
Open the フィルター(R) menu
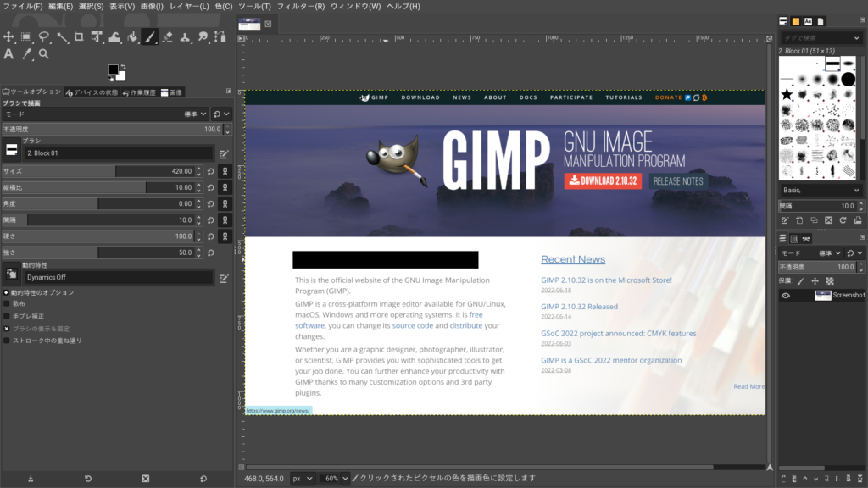click(x=300, y=6)
